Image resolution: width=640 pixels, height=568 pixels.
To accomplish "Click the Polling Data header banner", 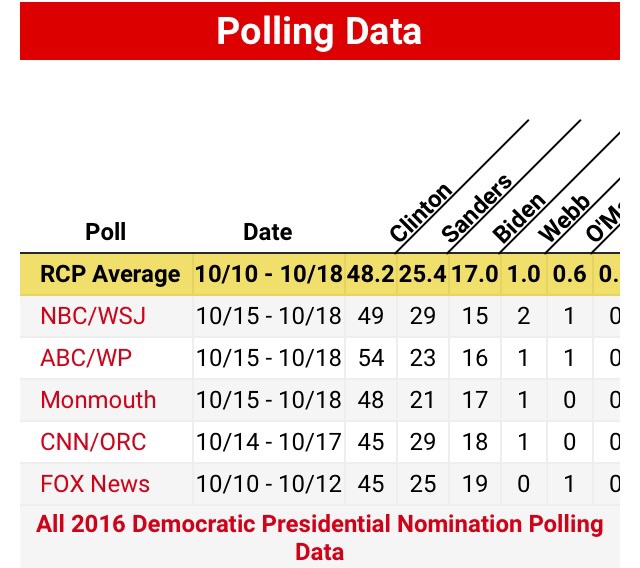I will (320, 32).
